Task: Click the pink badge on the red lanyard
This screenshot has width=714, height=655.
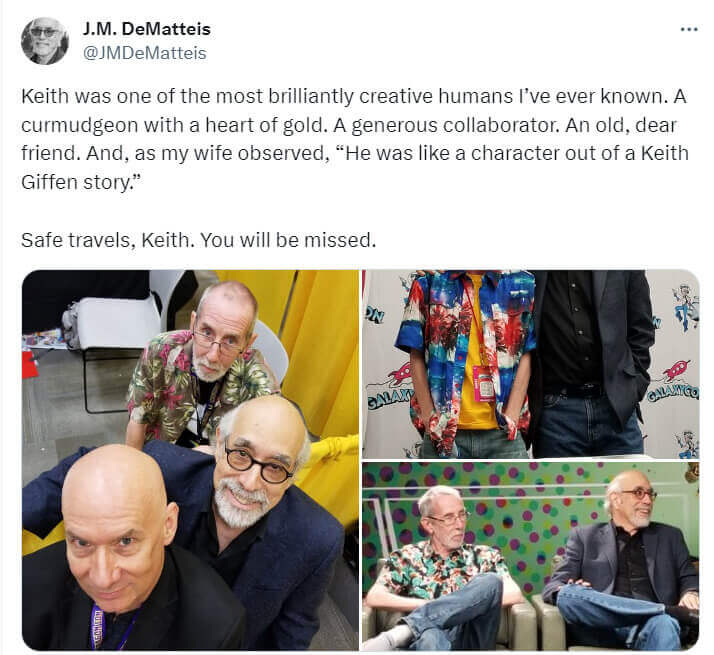Action: tap(484, 384)
